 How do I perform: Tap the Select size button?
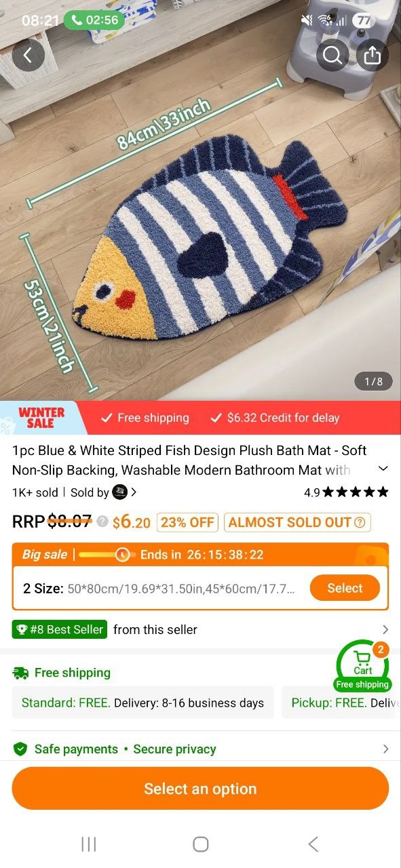click(345, 588)
